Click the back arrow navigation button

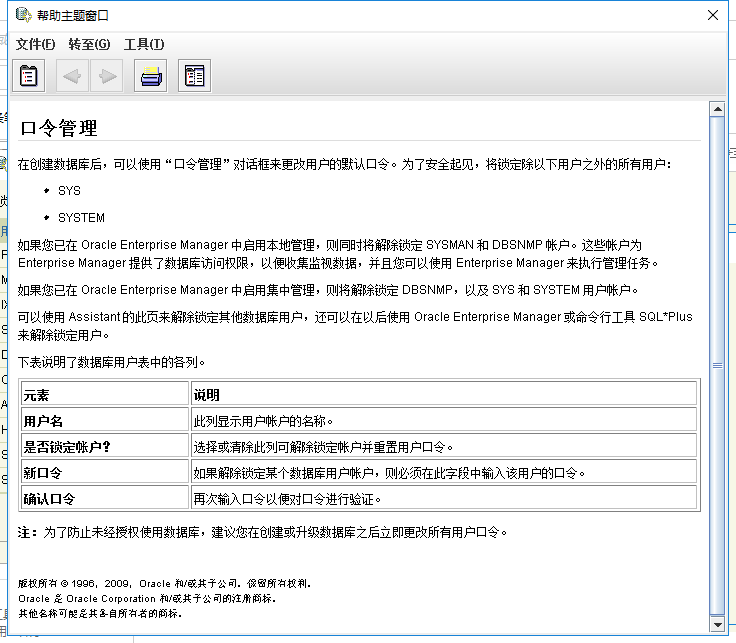tap(72, 76)
